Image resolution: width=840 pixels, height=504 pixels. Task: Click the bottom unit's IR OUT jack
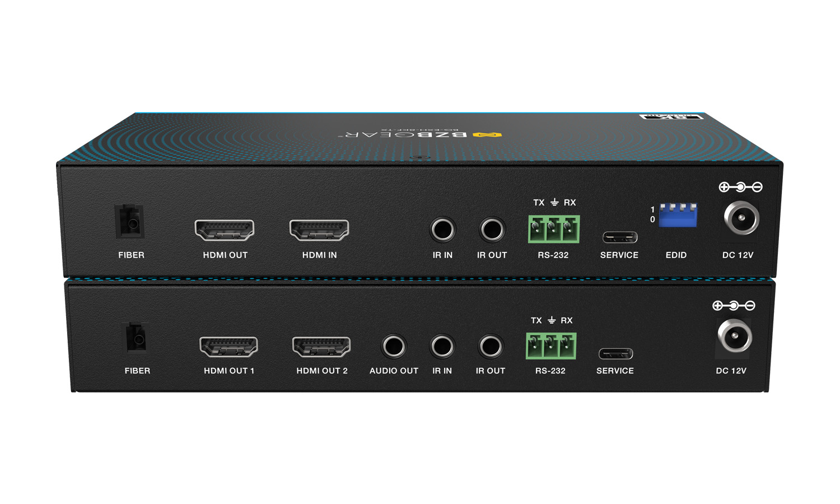pyautogui.click(x=491, y=346)
